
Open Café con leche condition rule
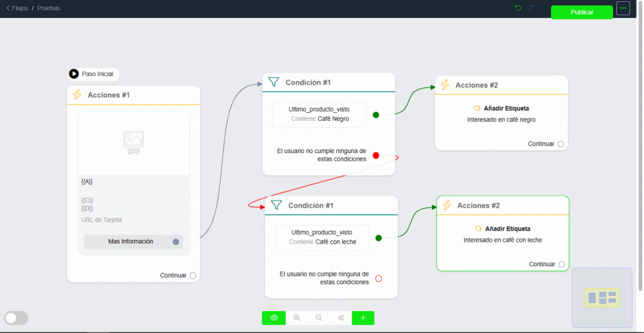click(322, 237)
